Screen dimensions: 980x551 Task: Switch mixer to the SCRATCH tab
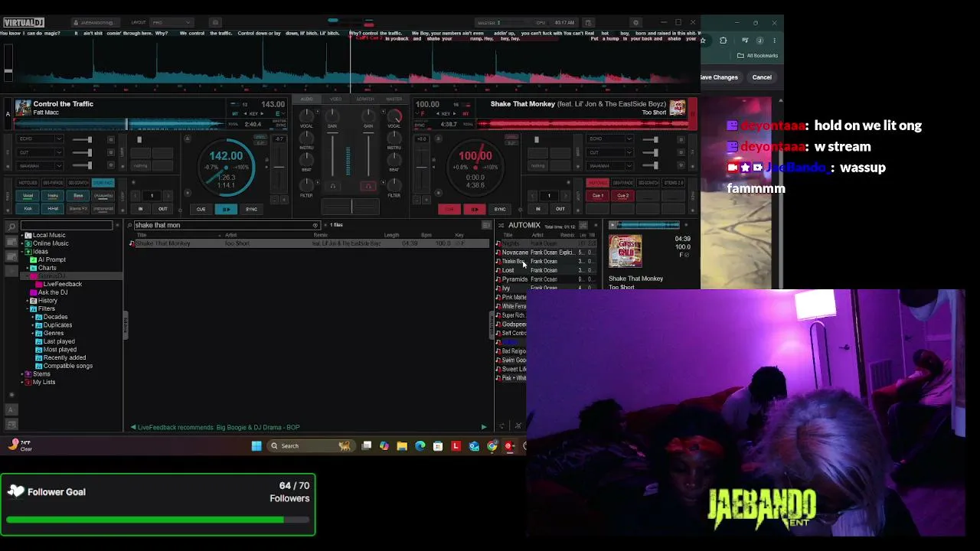(x=365, y=99)
